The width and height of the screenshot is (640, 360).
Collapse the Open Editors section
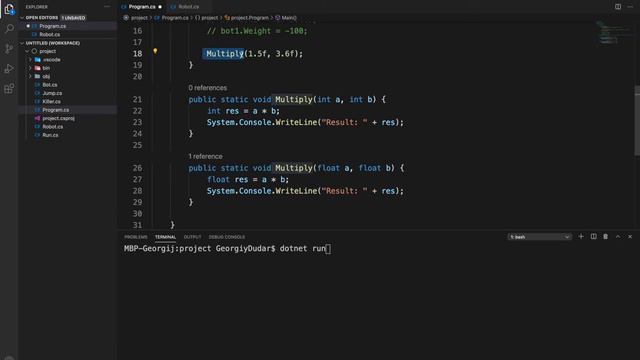[x=22, y=18]
